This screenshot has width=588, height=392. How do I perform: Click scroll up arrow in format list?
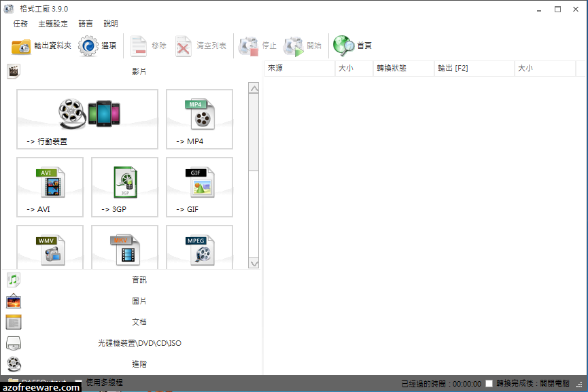click(254, 88)
